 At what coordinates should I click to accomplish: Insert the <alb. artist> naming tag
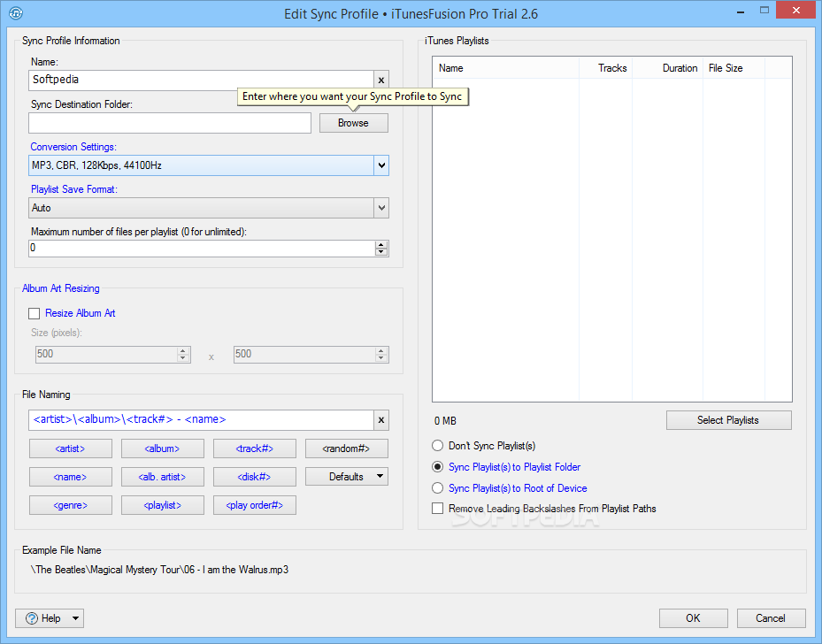(x=163, y=477)
